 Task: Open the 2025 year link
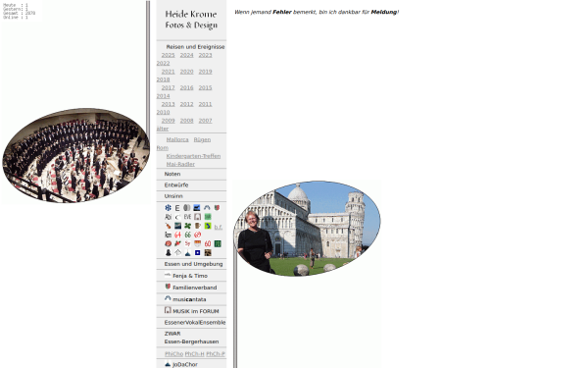(x=168, y=55)
